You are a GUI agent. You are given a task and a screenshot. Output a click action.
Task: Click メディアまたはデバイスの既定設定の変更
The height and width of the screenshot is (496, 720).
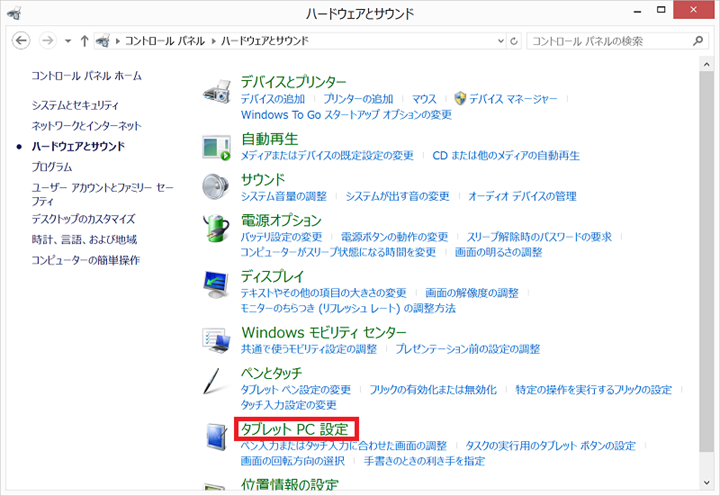[327, 156]
